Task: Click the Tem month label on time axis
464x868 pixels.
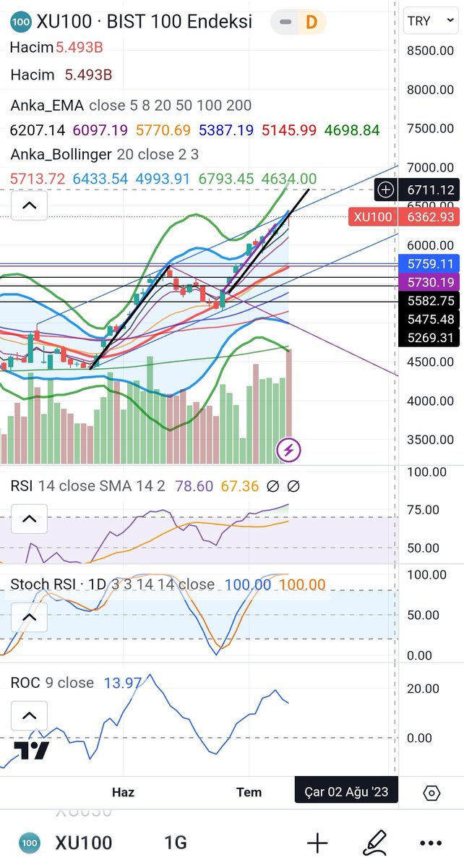Action: point(249,792)
